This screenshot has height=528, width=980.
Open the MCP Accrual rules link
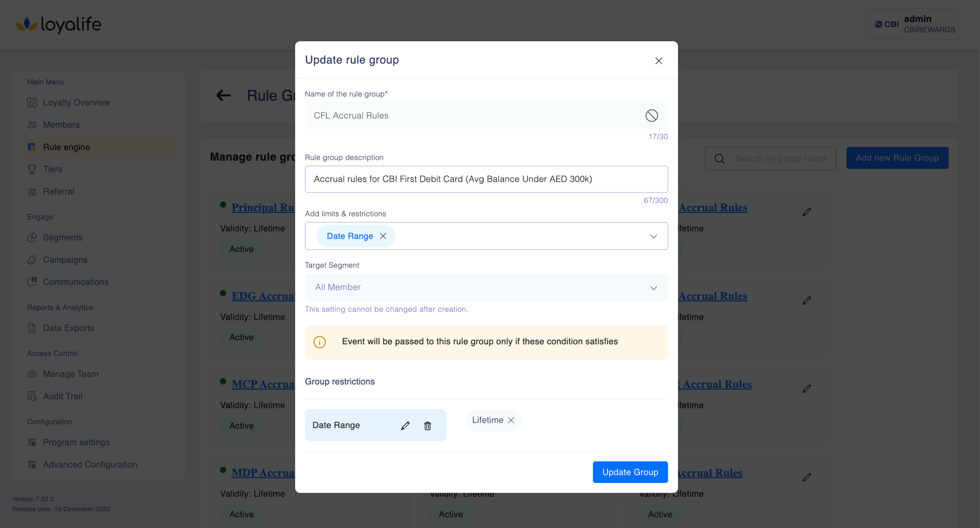[263, 384]
